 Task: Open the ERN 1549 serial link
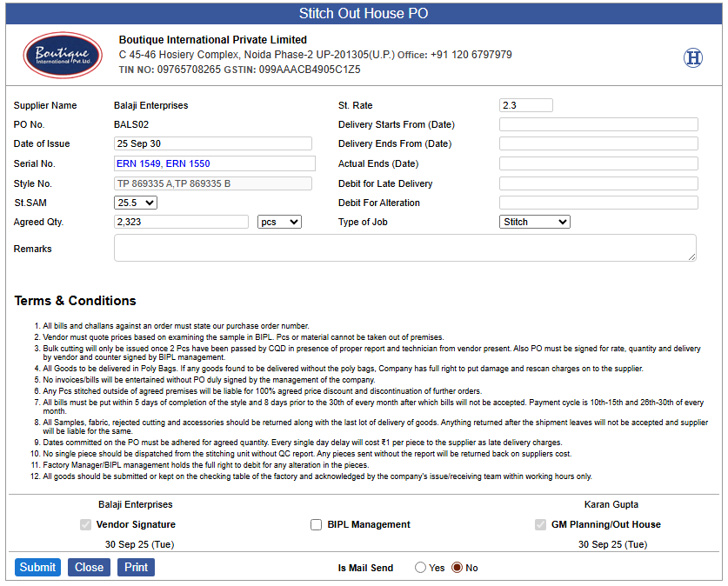coord(138,163)
